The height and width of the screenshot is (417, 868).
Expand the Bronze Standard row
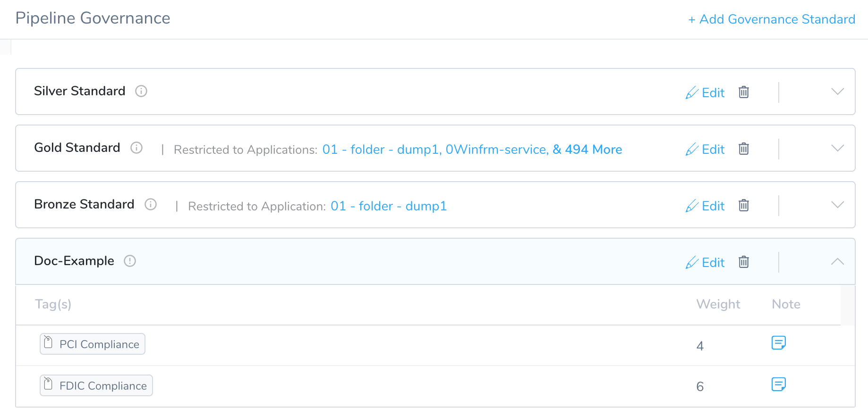(x=837, y=205)
